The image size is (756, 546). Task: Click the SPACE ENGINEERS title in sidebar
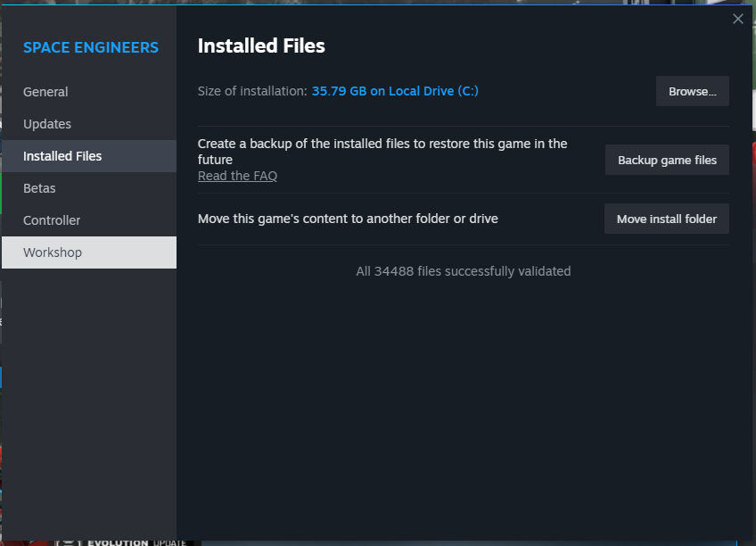[91, 47]
